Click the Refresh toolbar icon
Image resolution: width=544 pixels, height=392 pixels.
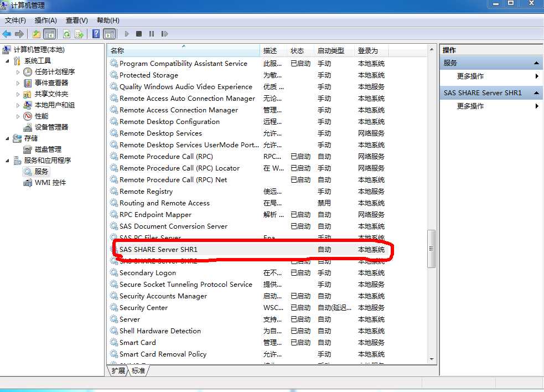click(66, 34)
